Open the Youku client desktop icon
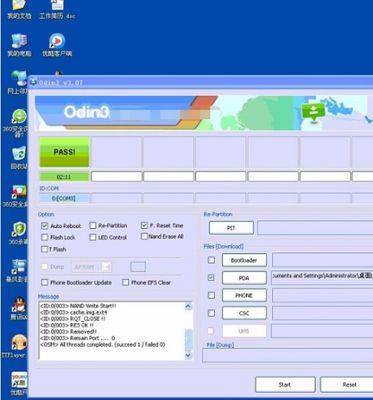Image resolution: width=373 pixels, height=400 pixels. coord(57,42)
